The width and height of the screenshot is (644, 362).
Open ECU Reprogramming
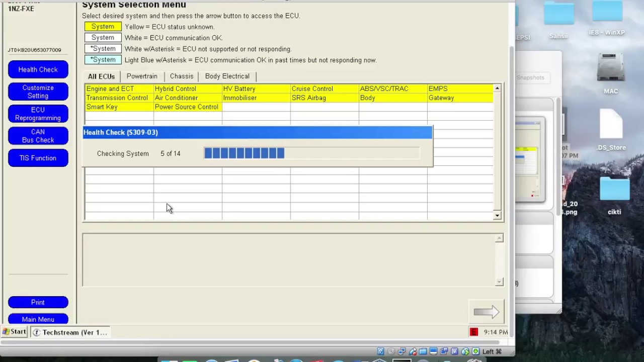pyautogui.click(x=38, y=114)
